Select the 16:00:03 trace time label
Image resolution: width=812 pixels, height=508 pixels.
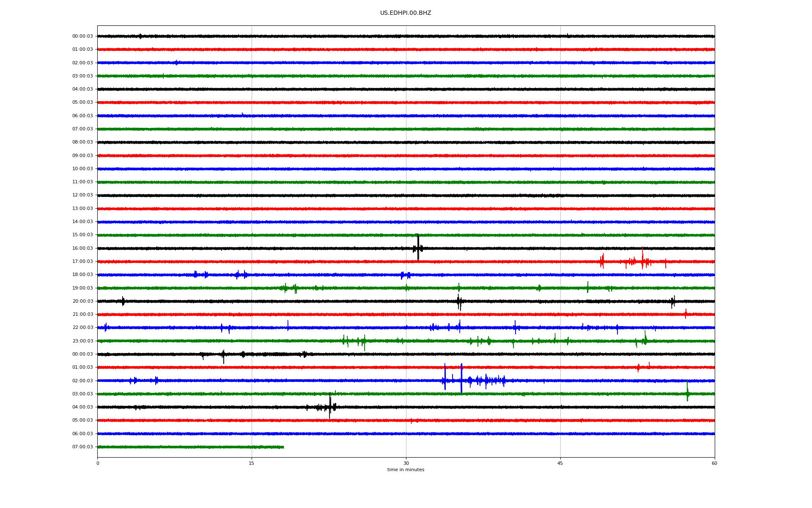pyautogui.click(x=82, y=248)
